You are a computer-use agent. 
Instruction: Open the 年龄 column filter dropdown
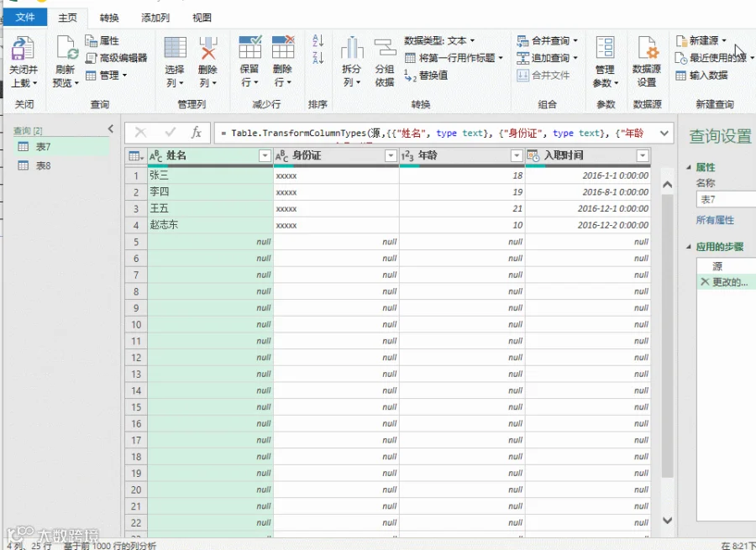[x=517, y=155]
